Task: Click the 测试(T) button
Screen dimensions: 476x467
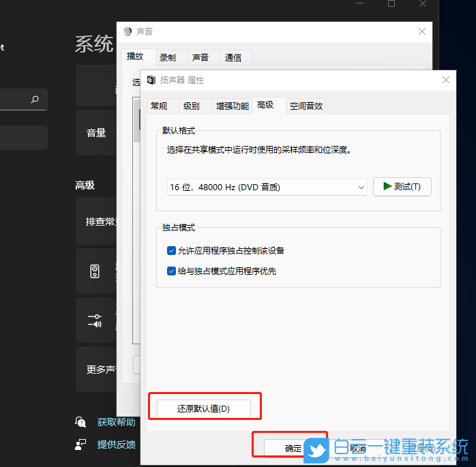Action: (402, 187)
